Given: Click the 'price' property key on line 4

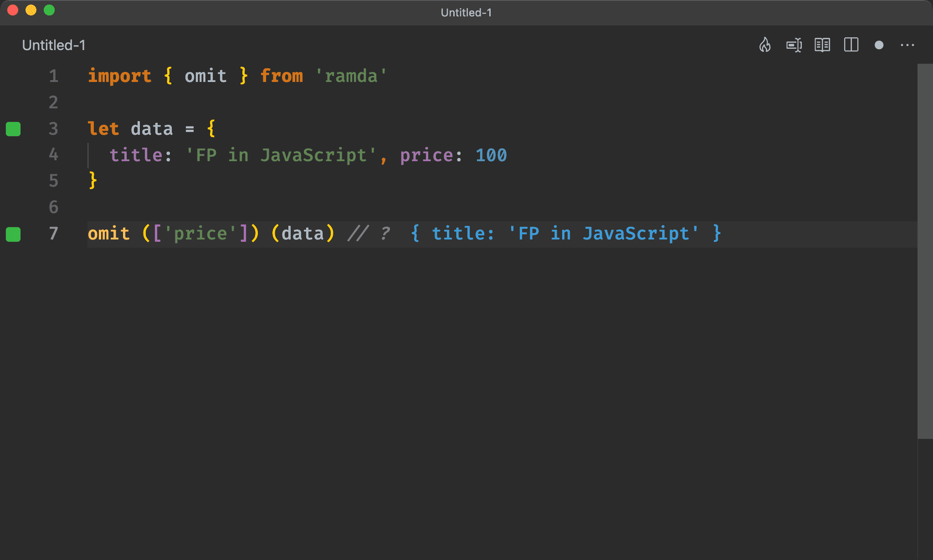Looking at the screenshot, I should pyautogui.click(x=426, y=156).
